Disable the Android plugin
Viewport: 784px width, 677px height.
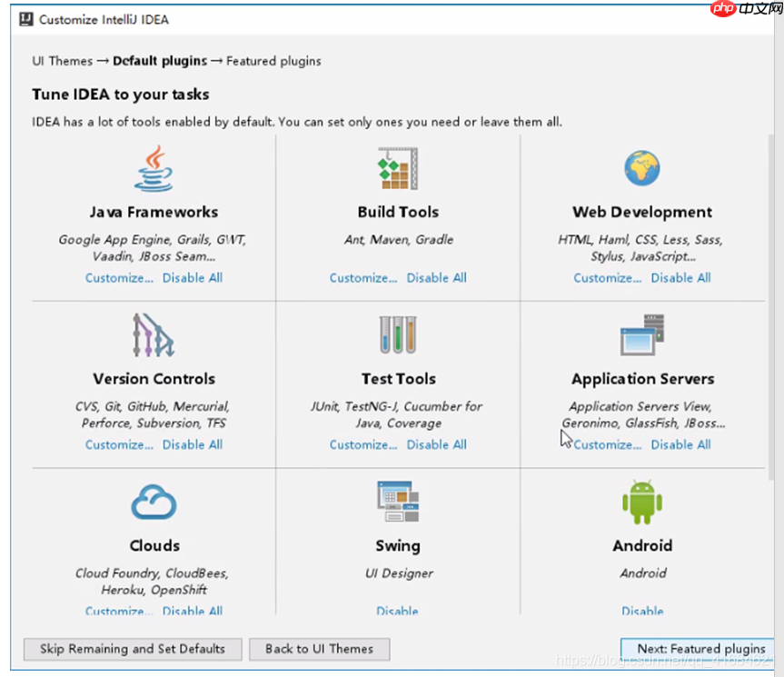click(x=642, y=611)
